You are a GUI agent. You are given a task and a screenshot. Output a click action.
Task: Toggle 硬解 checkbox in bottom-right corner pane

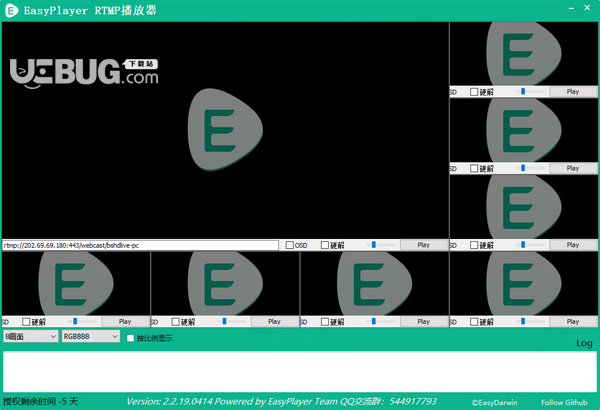pos(474,322)
